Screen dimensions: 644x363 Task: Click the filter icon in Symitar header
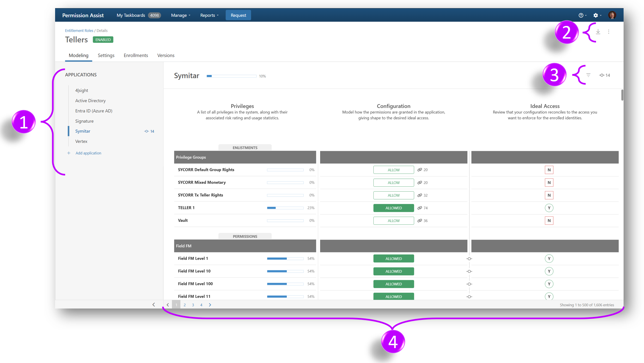coord(588,75)
